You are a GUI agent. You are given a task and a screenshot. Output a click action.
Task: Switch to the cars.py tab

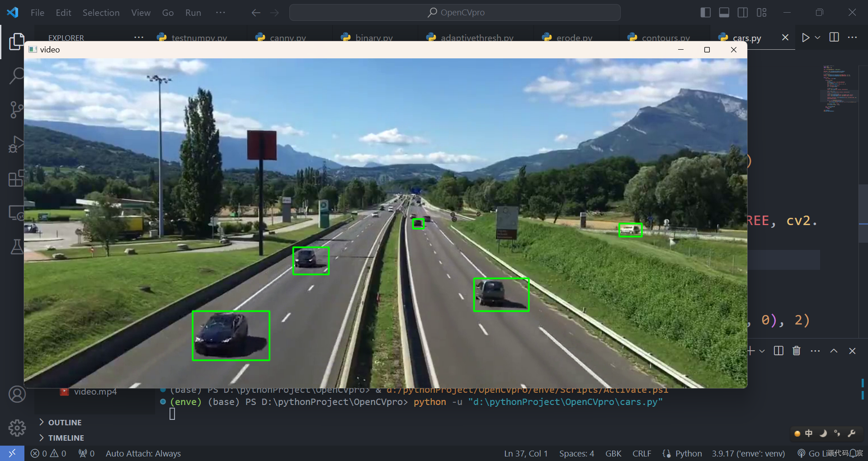point(746,38)
